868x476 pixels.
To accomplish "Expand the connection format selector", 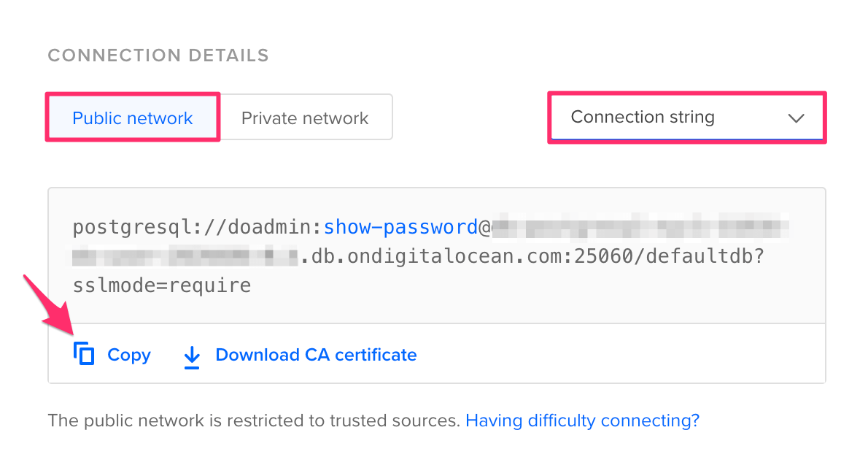I will click(x=686, y=118).
